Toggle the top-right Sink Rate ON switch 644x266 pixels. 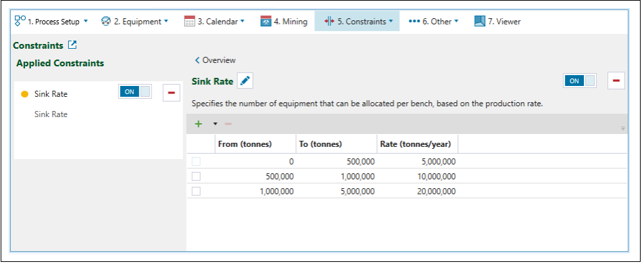pos(580,81)
